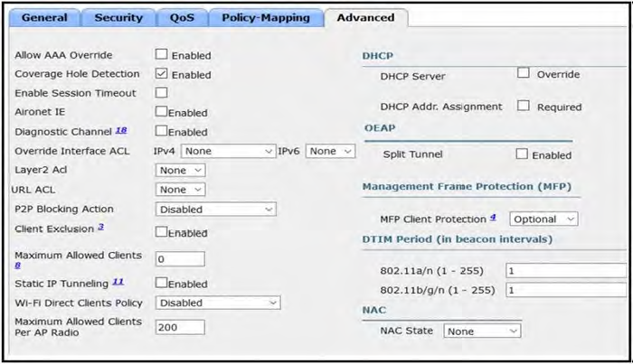The width and height of the screenshot is (633, 364).
Task: Enable the Aironet IE checkbox
Action: click(x=161, y=112)
